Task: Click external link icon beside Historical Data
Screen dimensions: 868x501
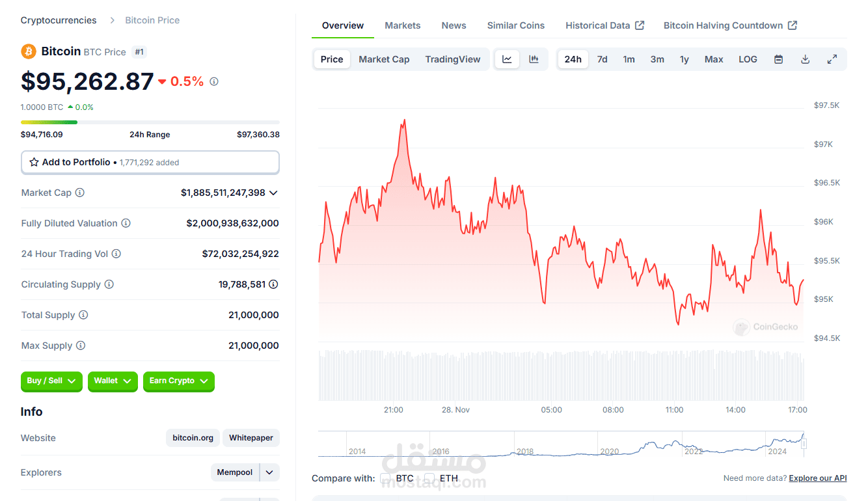Action: (640, 25)
